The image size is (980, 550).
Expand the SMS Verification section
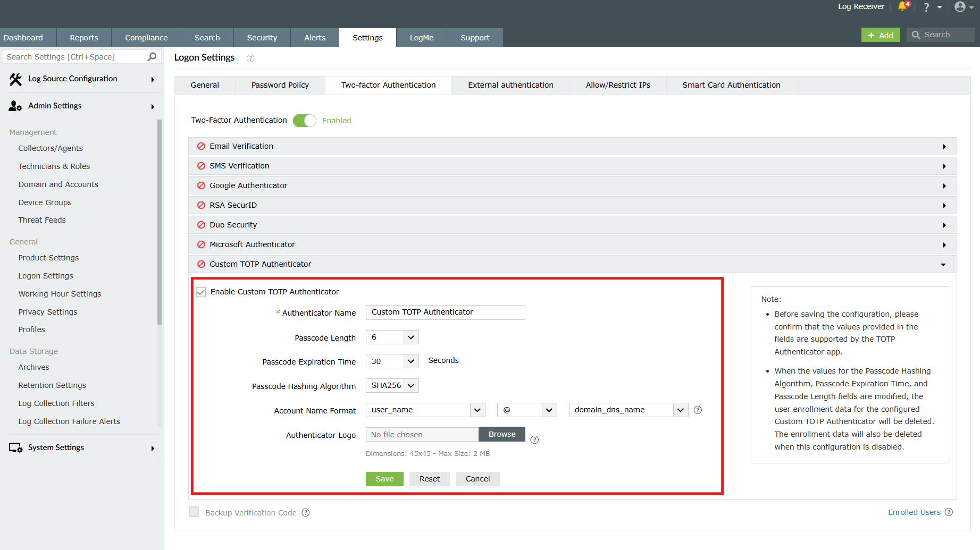tap(944, 166)
